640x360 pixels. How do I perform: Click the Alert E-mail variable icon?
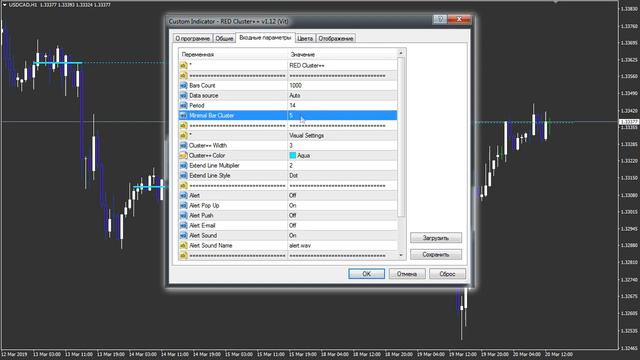(x=183, y=225)
